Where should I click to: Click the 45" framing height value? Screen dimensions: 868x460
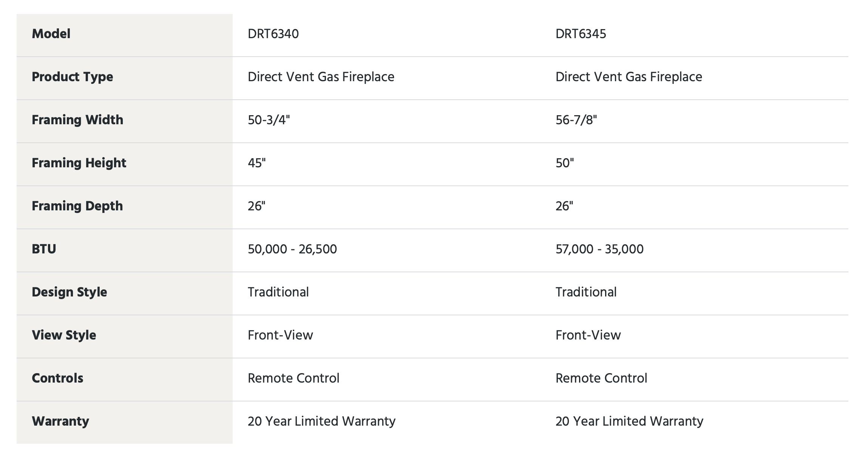click(x=257, y=163)
